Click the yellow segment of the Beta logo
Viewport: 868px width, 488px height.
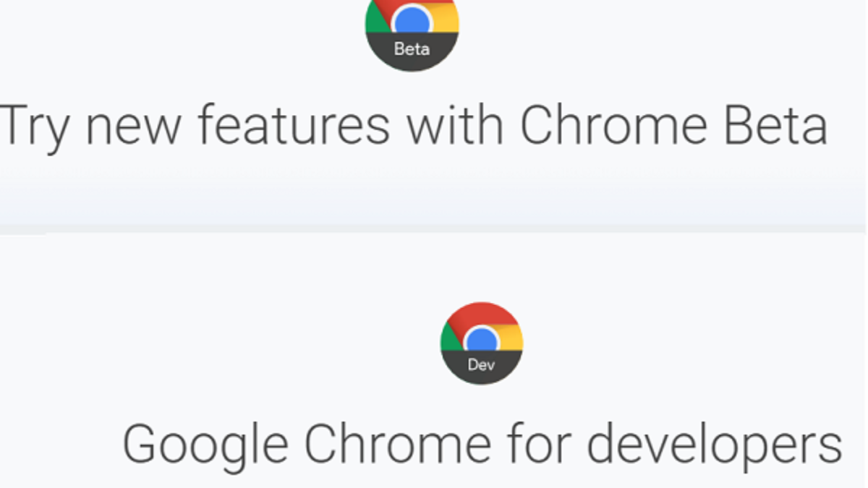click(444, 20)
